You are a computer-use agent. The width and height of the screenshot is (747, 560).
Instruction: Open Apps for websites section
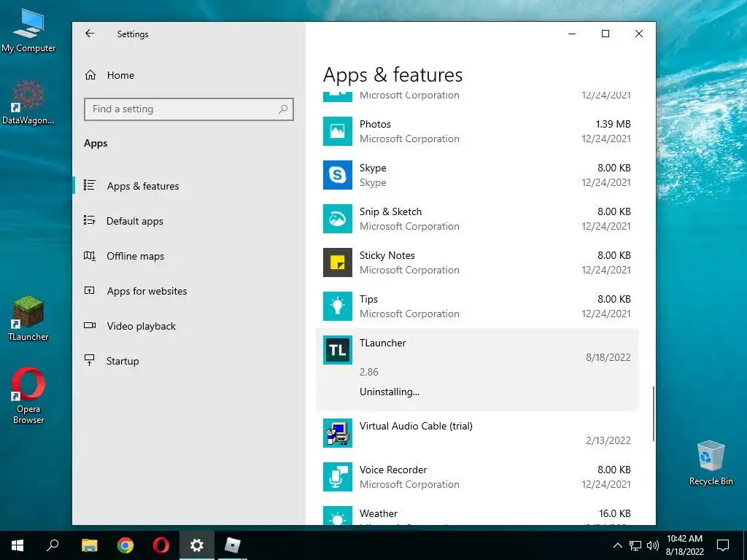(147, 291)
